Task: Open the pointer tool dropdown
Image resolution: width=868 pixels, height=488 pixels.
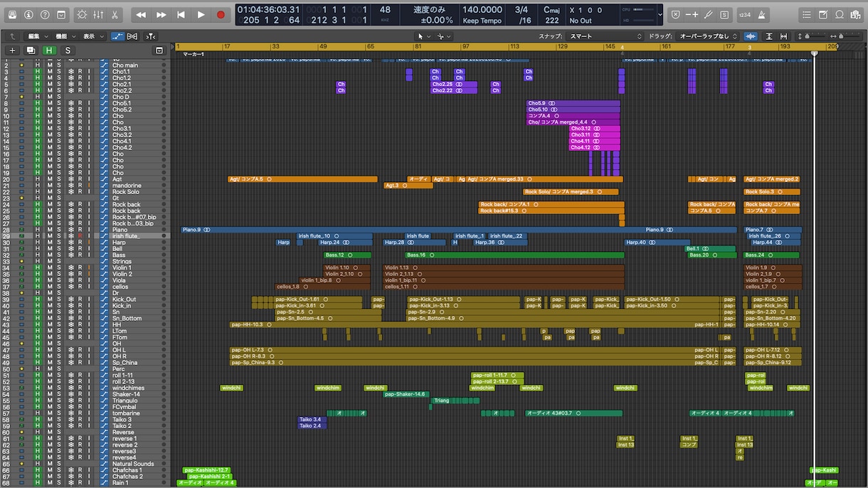Action: pos(423,36)
